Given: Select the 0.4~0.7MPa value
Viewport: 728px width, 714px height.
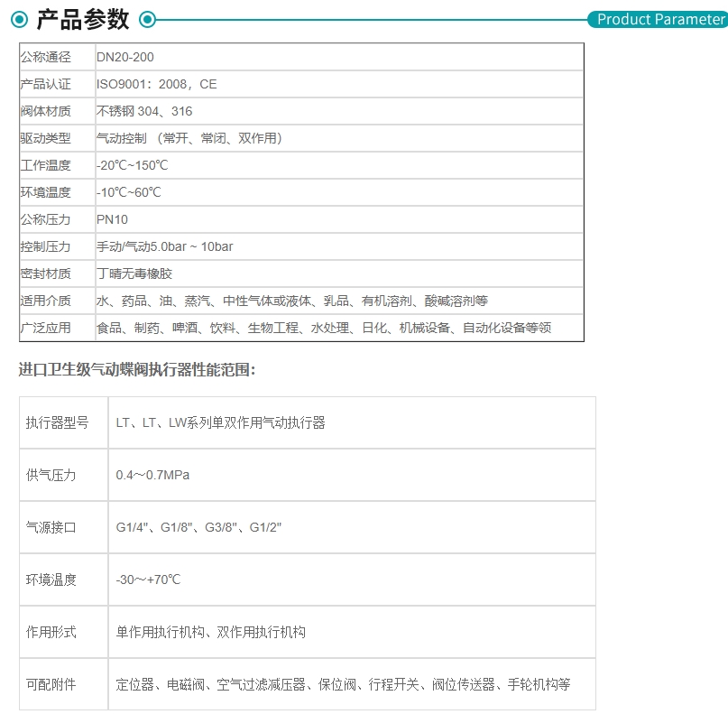Looking at the screenshot, I should (x=152, y=475).
